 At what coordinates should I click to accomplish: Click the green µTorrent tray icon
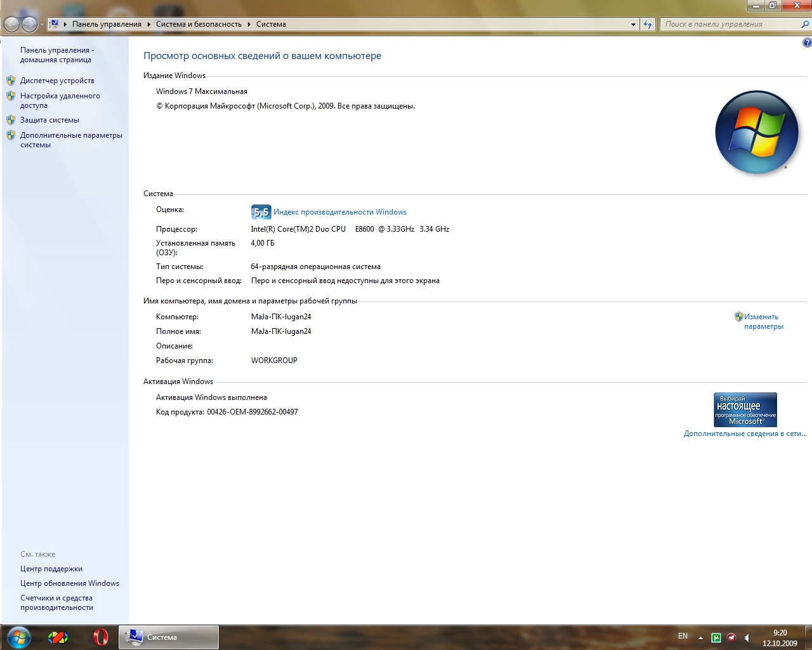click(716, 638)
